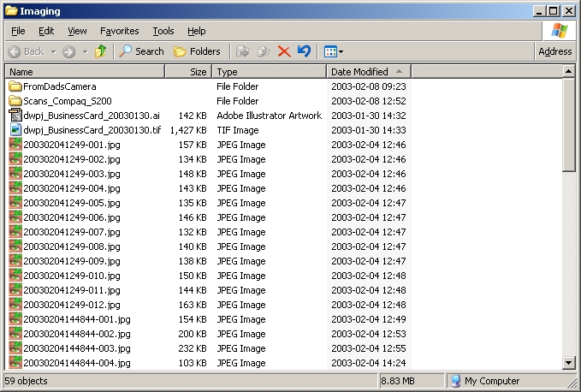Select the FromDadsCamera folder icon
The height and width of the screenshot is (392, 581).
(x=15, y=86)
